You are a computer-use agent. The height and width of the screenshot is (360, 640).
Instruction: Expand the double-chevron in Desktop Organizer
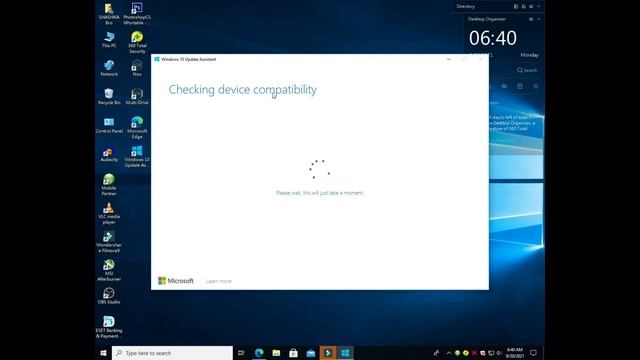click(x=536, y=87)
